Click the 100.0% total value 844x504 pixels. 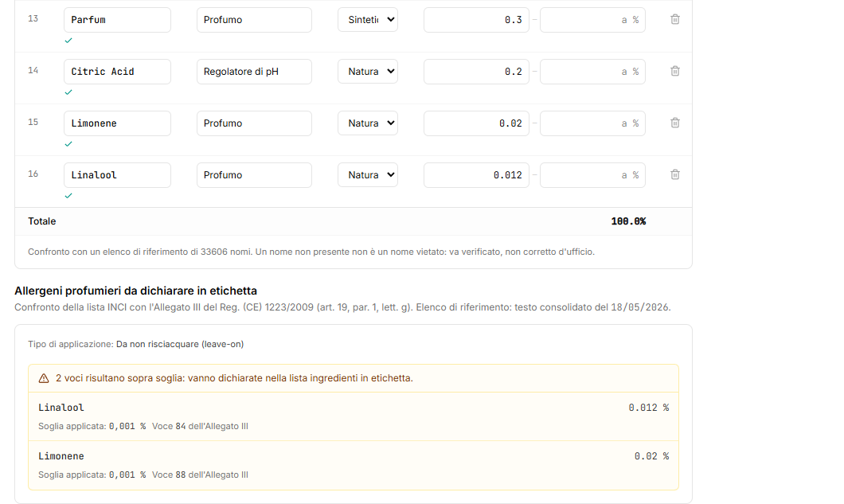click(628, 221)
